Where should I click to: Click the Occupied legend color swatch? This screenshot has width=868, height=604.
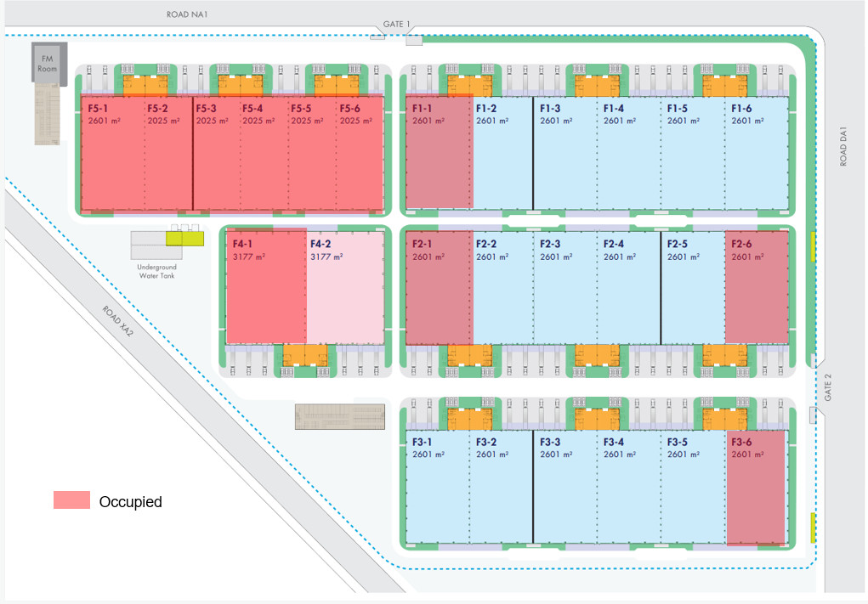pyautogui.click(x=72, y=500)
